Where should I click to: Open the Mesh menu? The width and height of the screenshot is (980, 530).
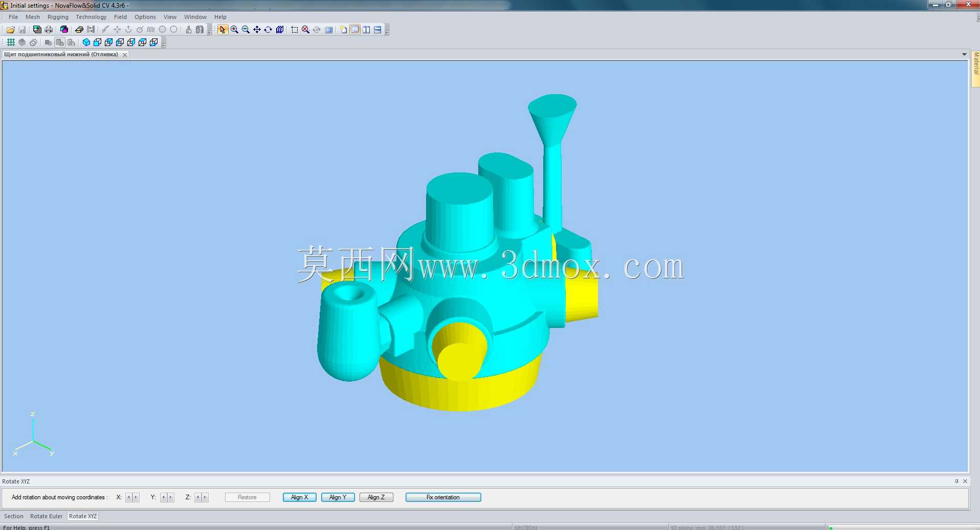(x=33, y=17)
